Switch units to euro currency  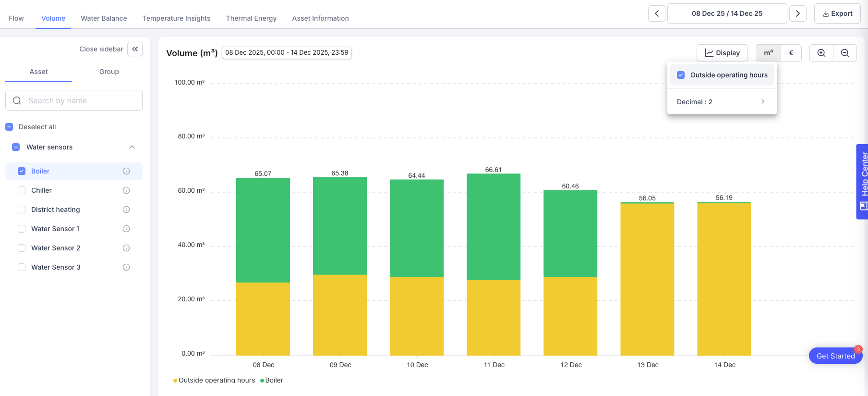pyautogui.click(x=791, y=53)
